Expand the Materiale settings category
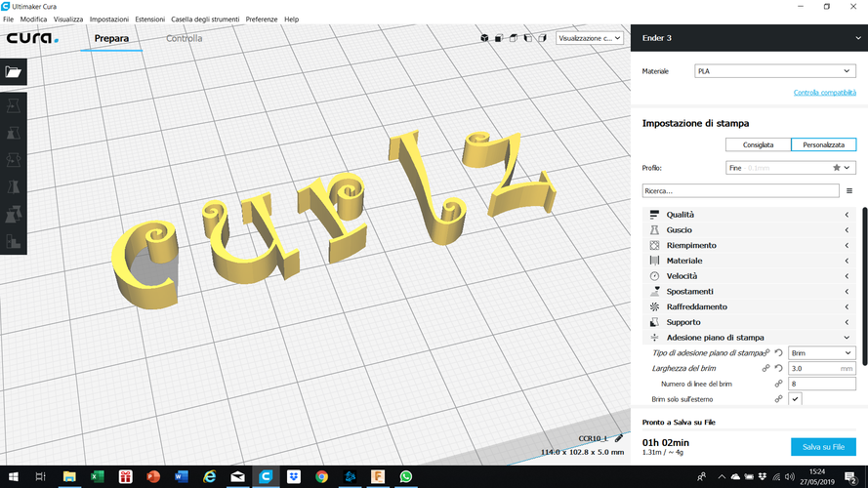Screen dimensions: 868x488 [x=749, y=261]
